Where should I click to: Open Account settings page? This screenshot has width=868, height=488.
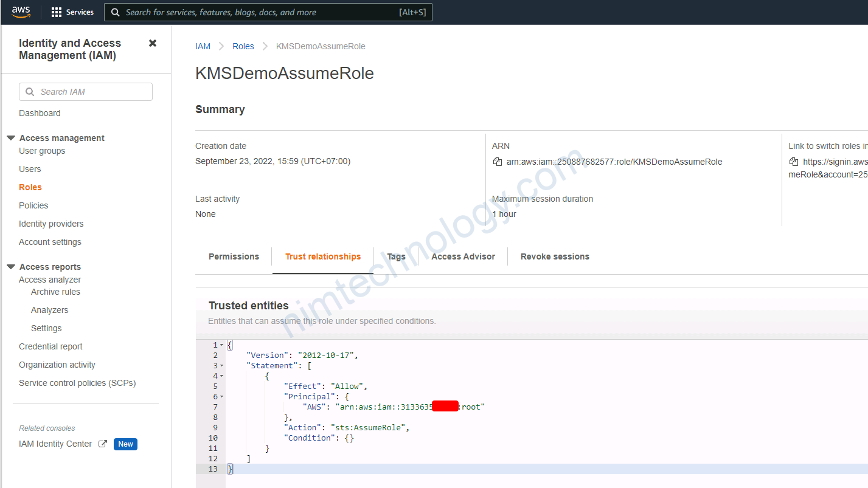tap(50, 242)
